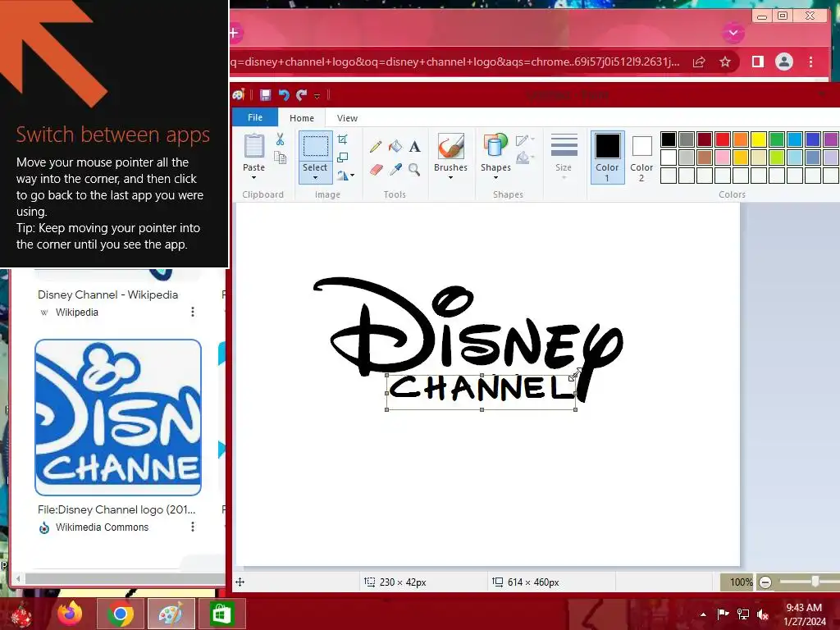The image size is (840, 630).
Task: Adjust the Paint zoom slider handle
Action: coord(815,582)
